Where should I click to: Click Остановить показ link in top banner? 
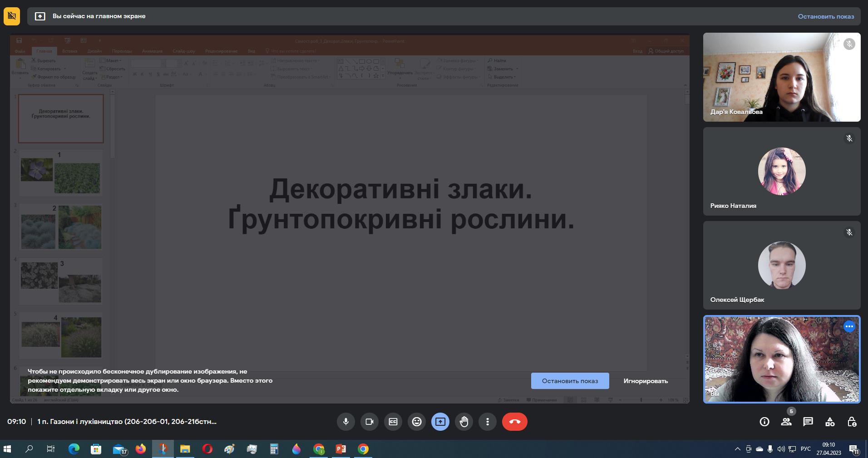[826, 16]
